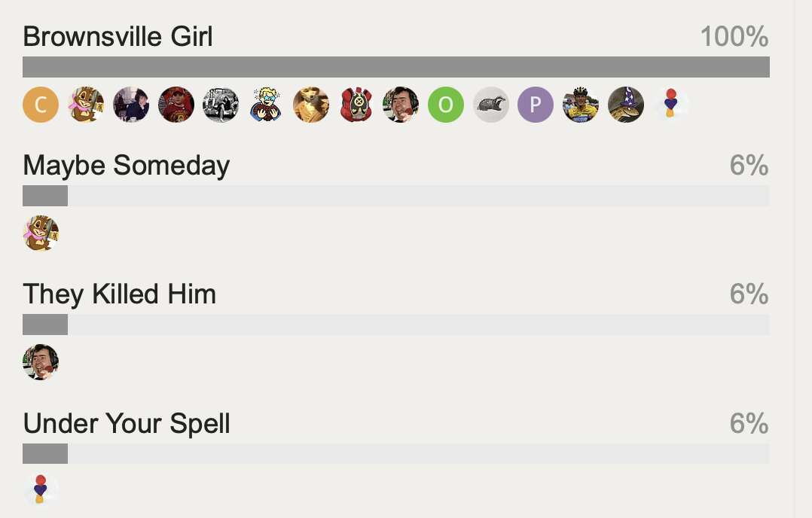
Task: Click the squirrel avatar under Maybe Someday
Action: [x=41, y=233]
